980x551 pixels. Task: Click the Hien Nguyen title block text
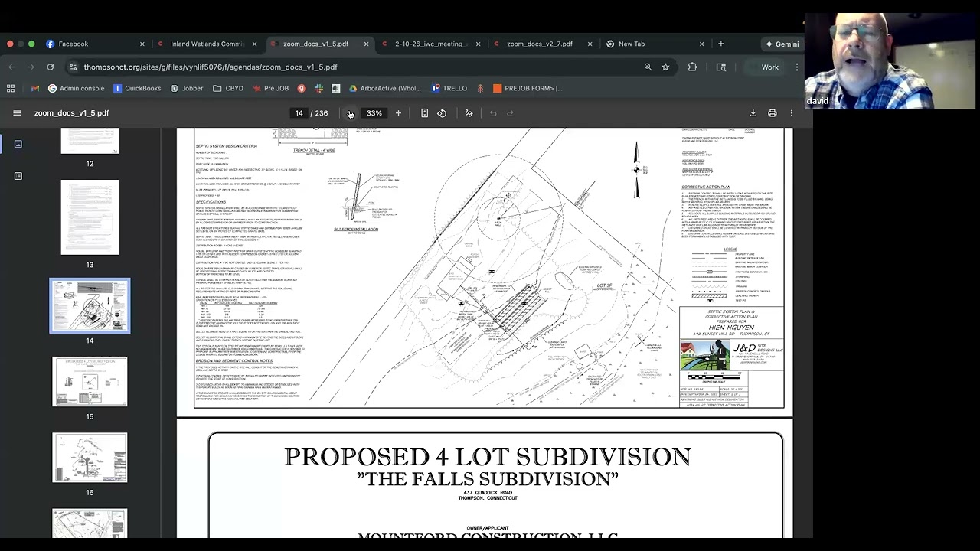[x=731, y=328]
